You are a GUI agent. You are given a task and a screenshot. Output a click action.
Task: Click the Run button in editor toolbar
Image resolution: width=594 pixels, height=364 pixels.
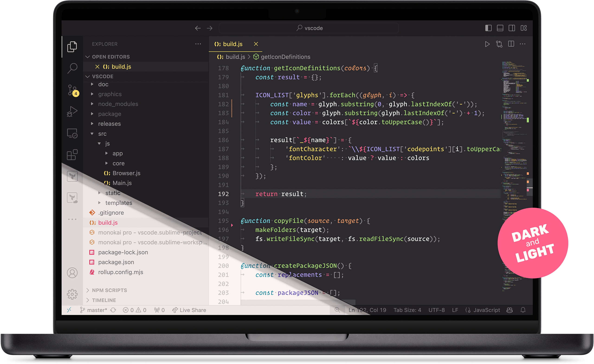pyautogui.click(x=487, y=44)
